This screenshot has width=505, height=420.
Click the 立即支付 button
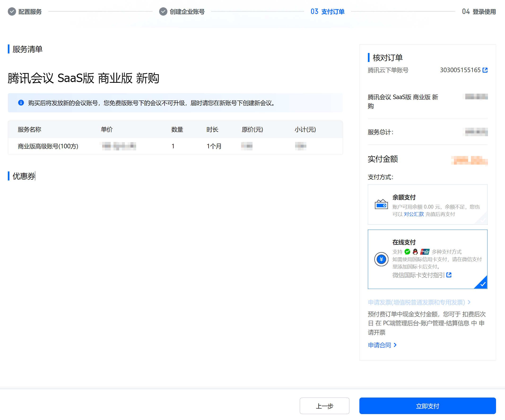(x=427, y=406)
